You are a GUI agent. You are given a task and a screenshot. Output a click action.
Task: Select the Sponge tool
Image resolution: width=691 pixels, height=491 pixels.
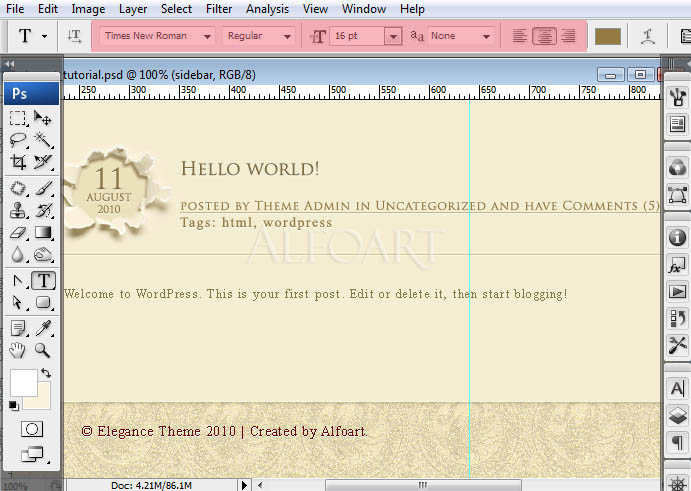tap(43, 254)
